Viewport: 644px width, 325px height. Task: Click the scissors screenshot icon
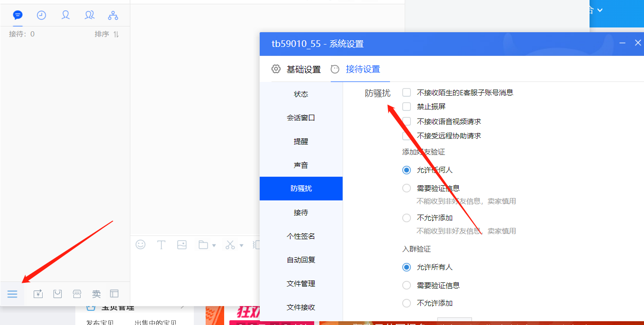(230, 244)
